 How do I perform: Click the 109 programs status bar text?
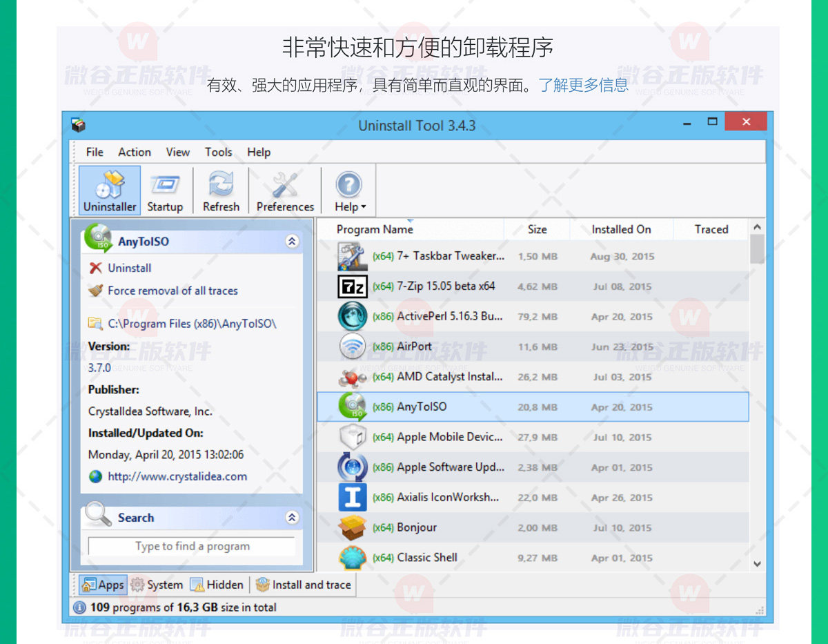184,607
